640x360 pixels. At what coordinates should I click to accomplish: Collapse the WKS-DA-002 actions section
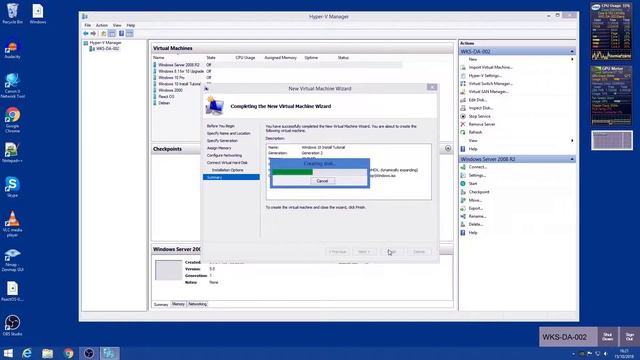pos(572,51)
